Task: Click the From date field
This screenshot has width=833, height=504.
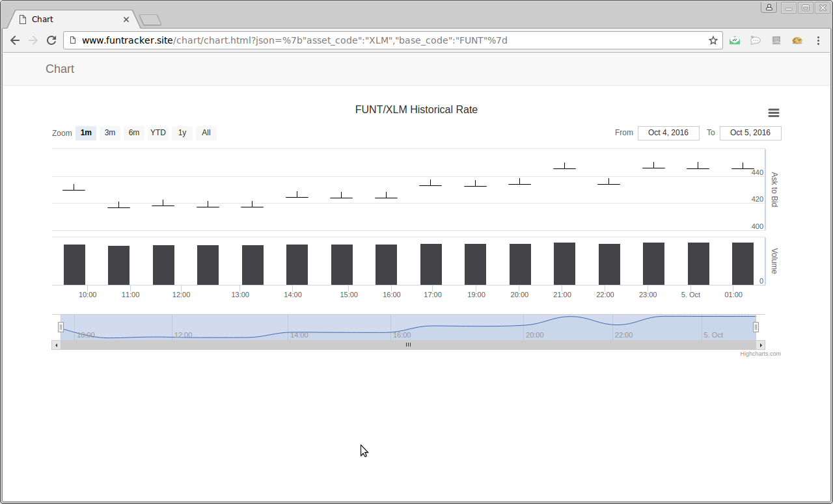Action: (668, 133)
